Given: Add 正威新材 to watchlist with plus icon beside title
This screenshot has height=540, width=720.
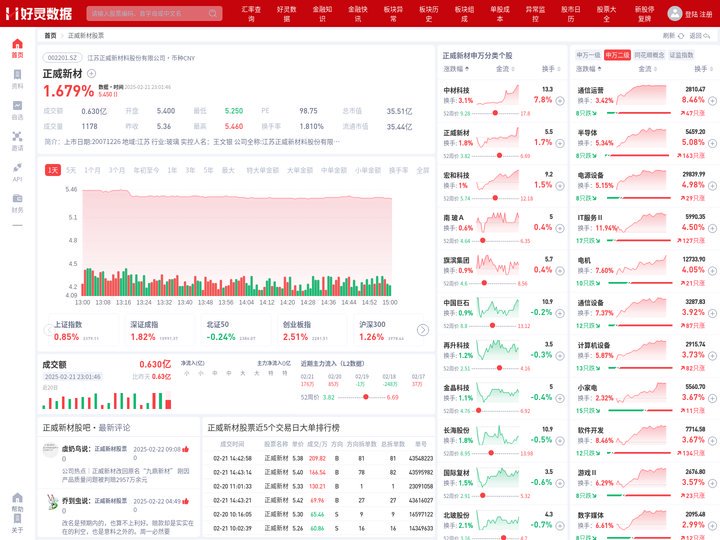Looking at the screenshot, I should coord(91,73).
